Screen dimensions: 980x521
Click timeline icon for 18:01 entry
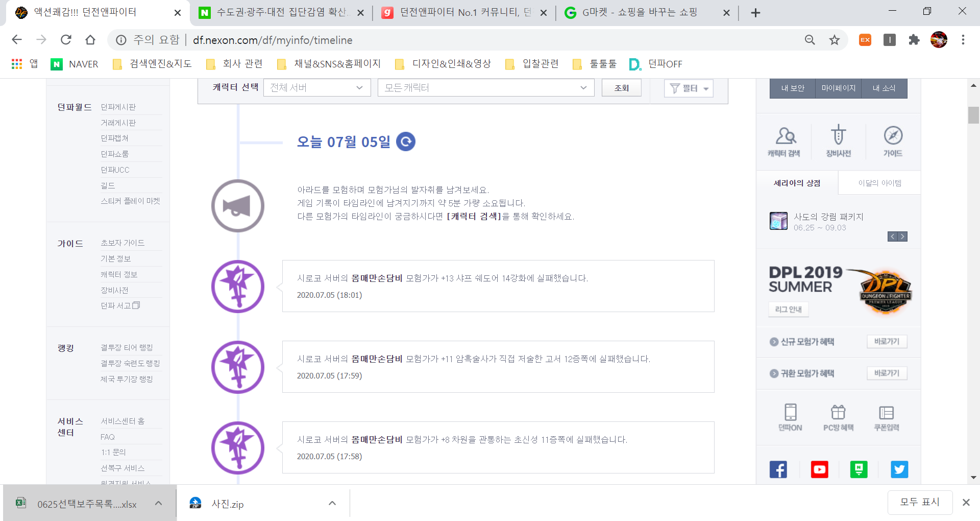[x=238, y=287]
